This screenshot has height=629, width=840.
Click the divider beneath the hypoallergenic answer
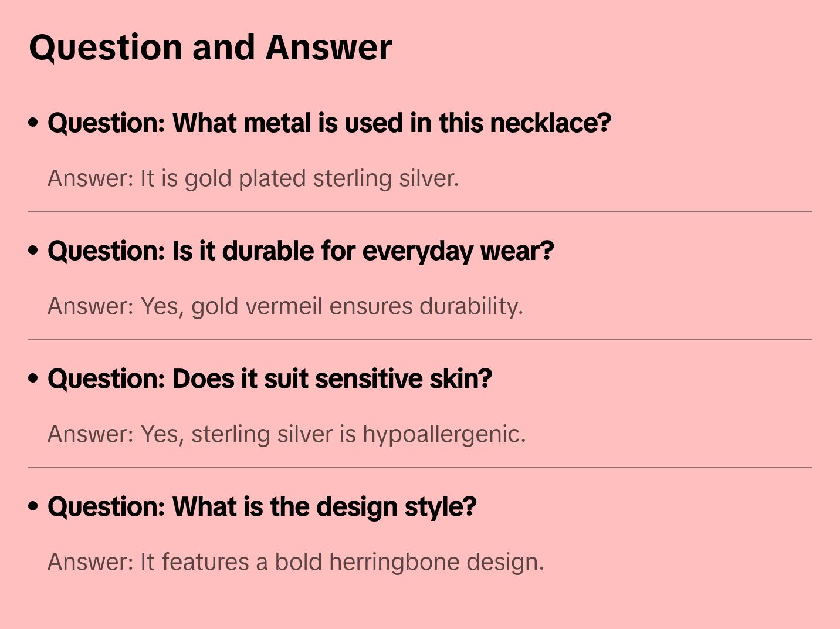[x=420, y=468]
